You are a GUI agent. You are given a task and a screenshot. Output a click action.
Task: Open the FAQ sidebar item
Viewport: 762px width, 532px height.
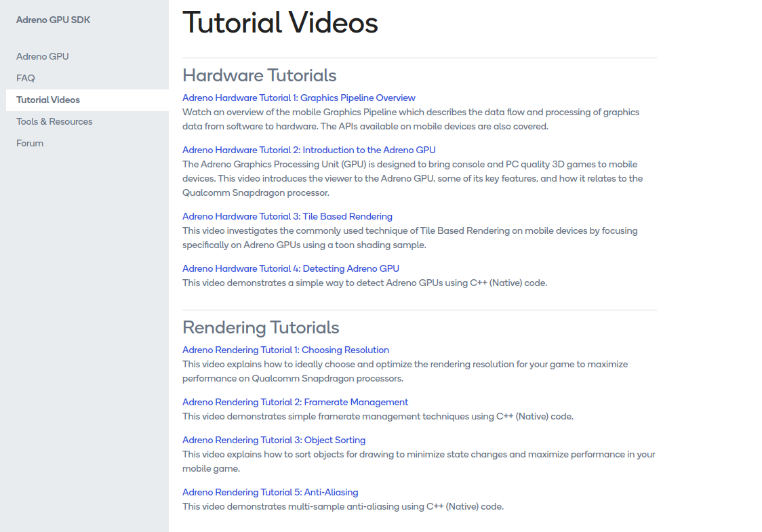[25, 78]
